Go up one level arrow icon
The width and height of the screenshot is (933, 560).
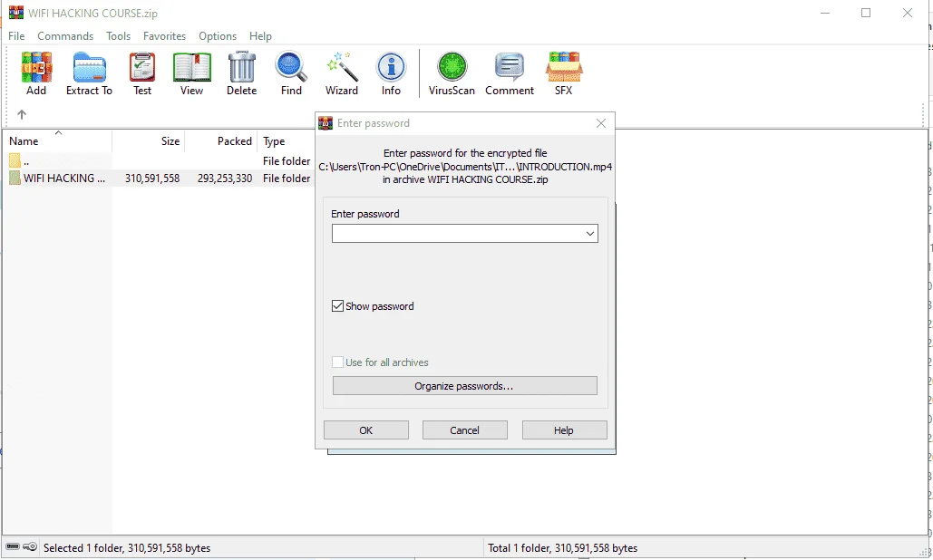[22, 114]
